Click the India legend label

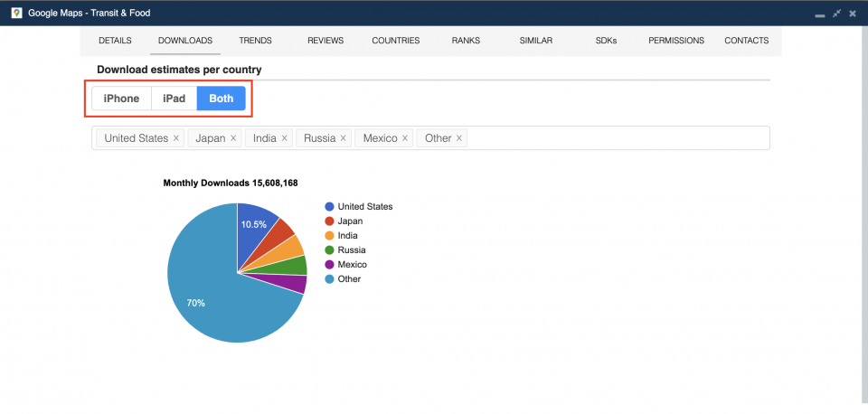pyautogui.click(x=347, y=236)
